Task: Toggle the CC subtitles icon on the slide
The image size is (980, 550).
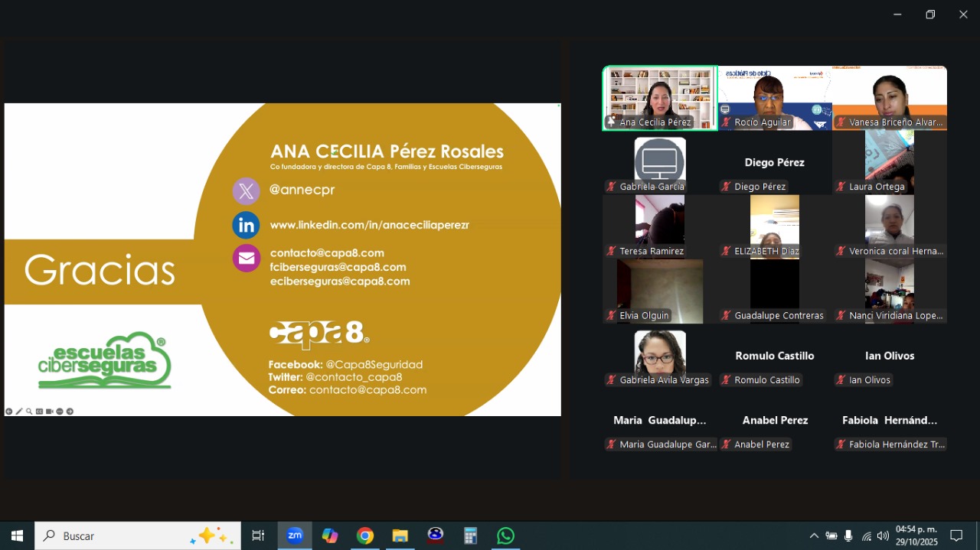Action: pos(39,412)
